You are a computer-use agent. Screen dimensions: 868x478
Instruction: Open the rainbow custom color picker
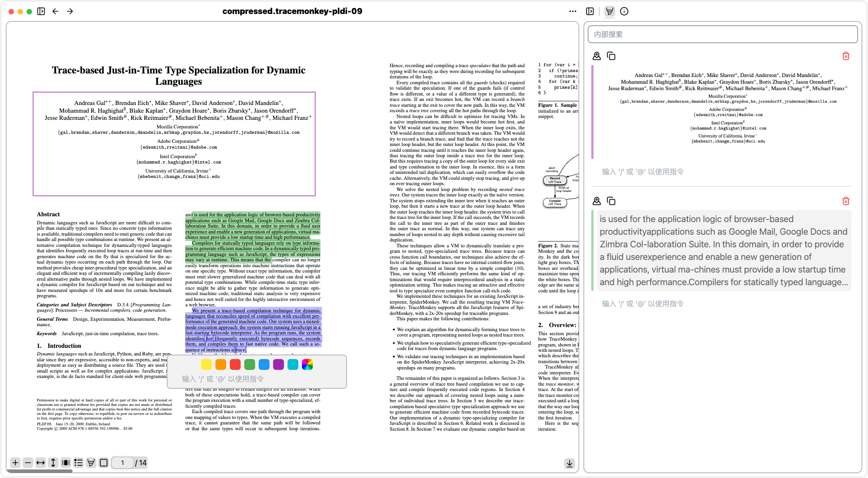307,364
